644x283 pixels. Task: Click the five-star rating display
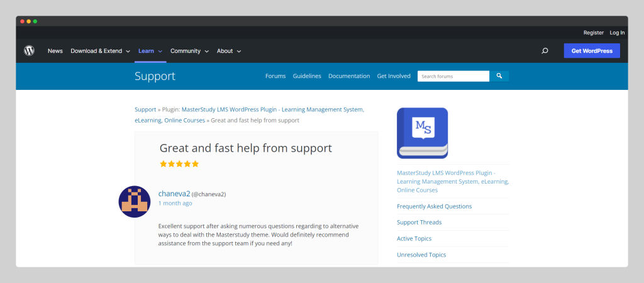(x=179, y=164)
